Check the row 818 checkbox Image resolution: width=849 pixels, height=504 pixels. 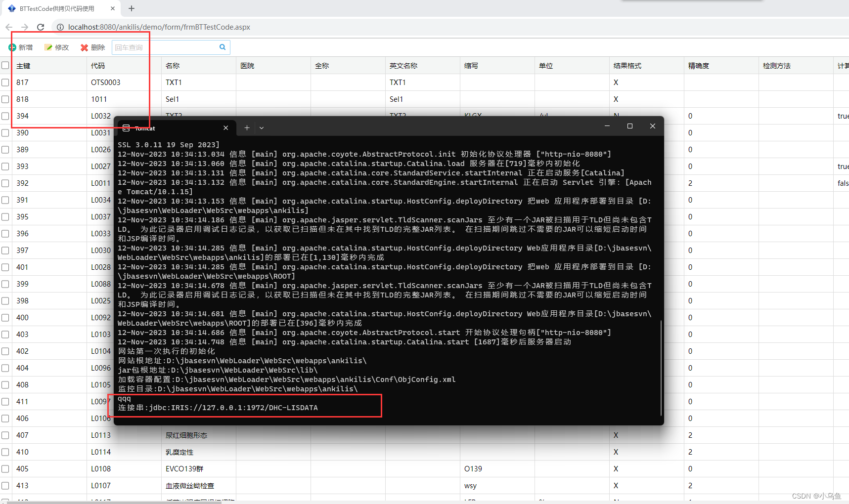[5, 99]
